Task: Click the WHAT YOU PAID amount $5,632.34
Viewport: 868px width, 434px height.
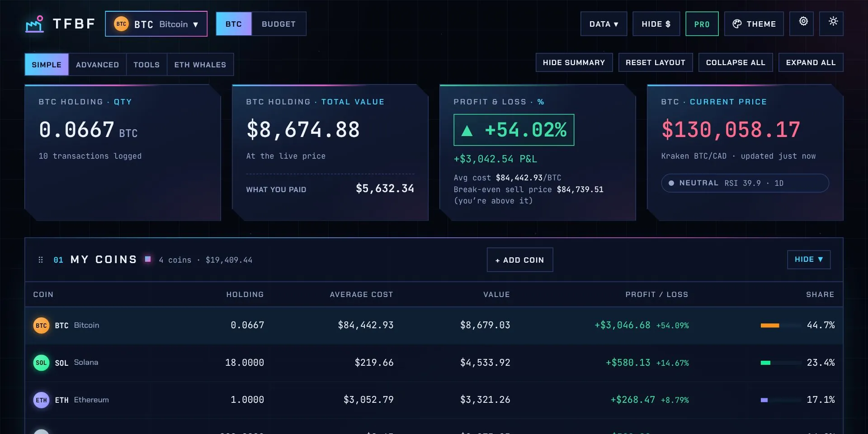Action: (x=385, y=189)
